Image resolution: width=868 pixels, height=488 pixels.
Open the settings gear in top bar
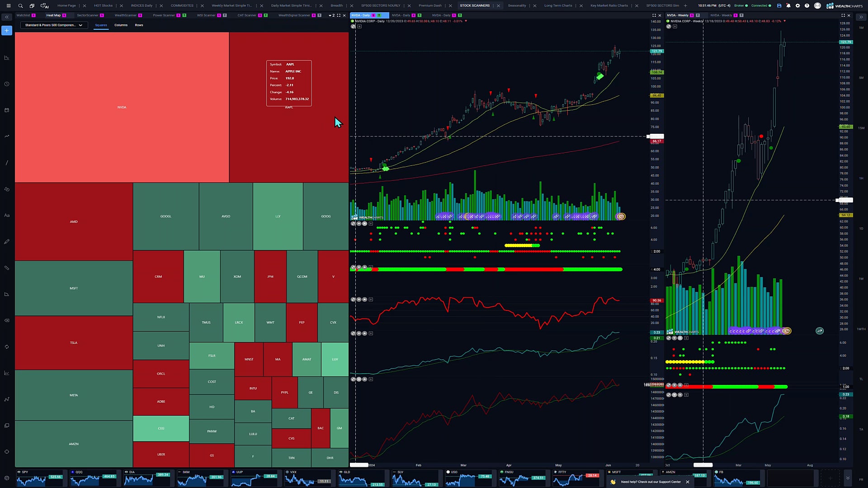(x=797, y=6)
